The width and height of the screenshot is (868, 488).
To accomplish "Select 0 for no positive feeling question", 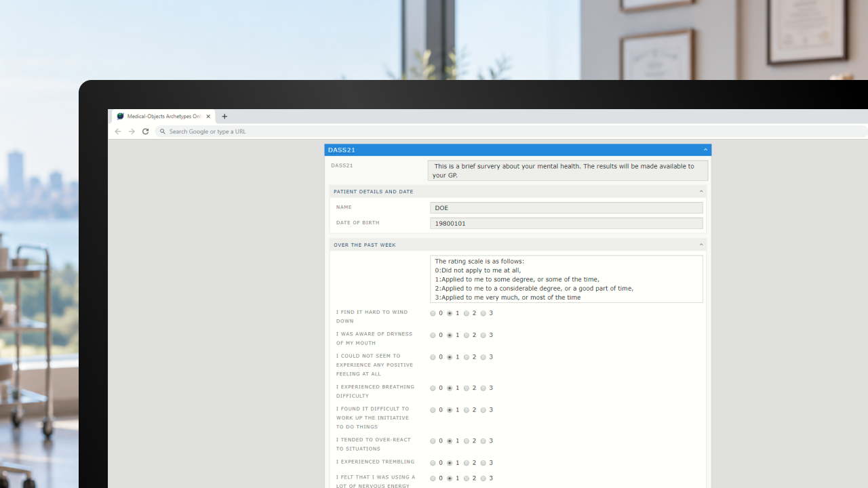I will tap(433, 357).
